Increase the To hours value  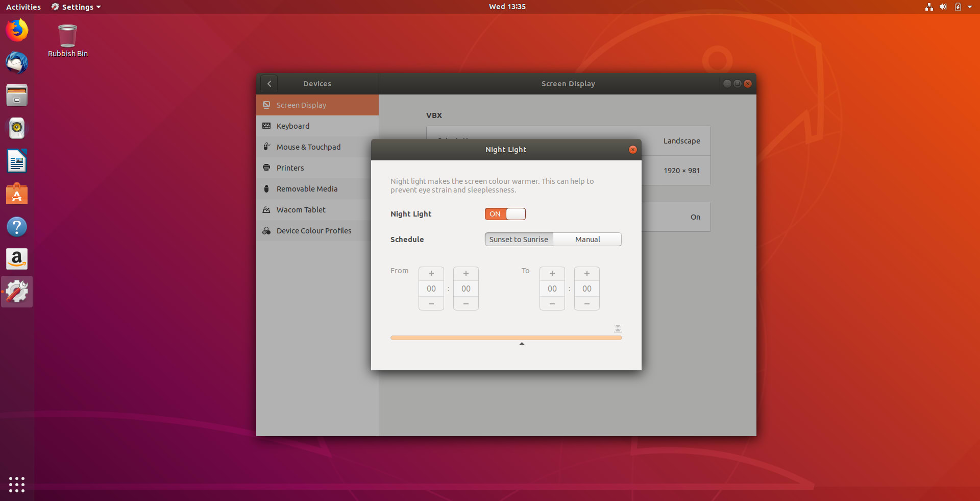(x=552, y=274)
